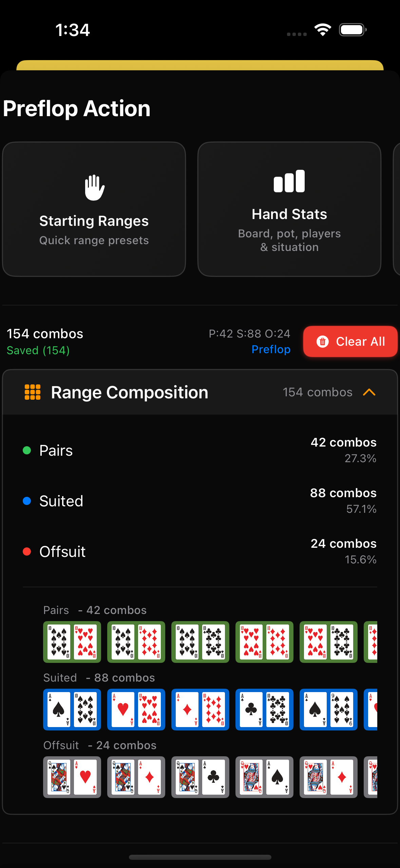Tap the ace-ten of spades suited combo
This screenshot has height=868, width=400.
72,710
